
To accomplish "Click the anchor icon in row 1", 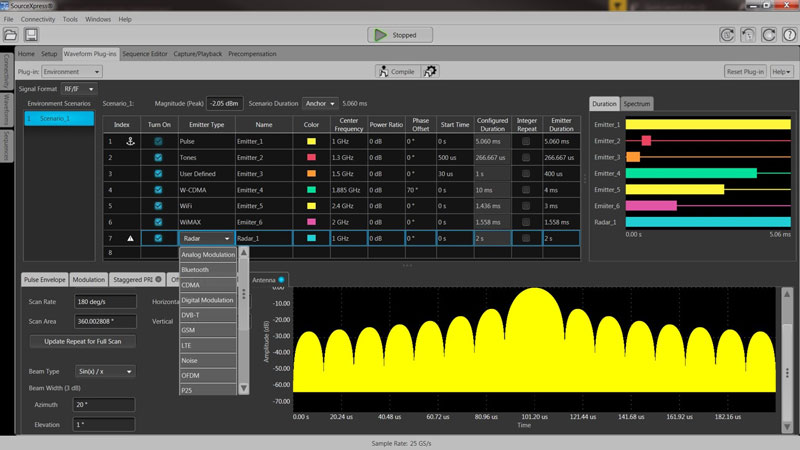I will coord(128,142).
